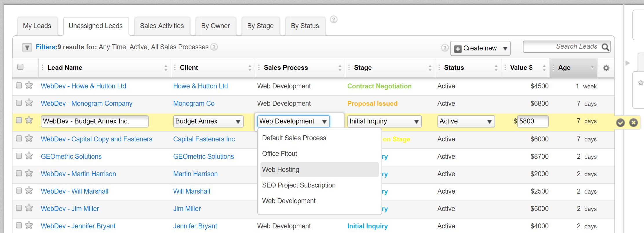Star the WebDev - Howe & Hutton lead
644x233 pixels.
click(29, 85)
